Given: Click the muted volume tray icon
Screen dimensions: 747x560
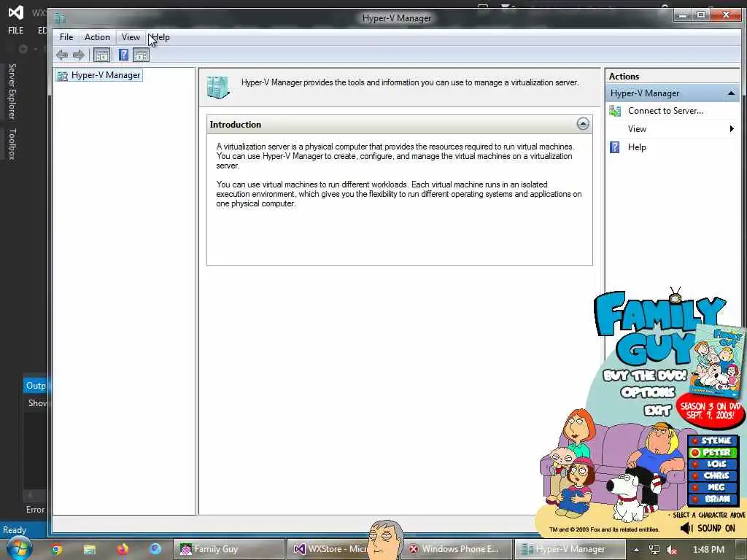Looking at the screenshot, I should click(x=672, y=550).
